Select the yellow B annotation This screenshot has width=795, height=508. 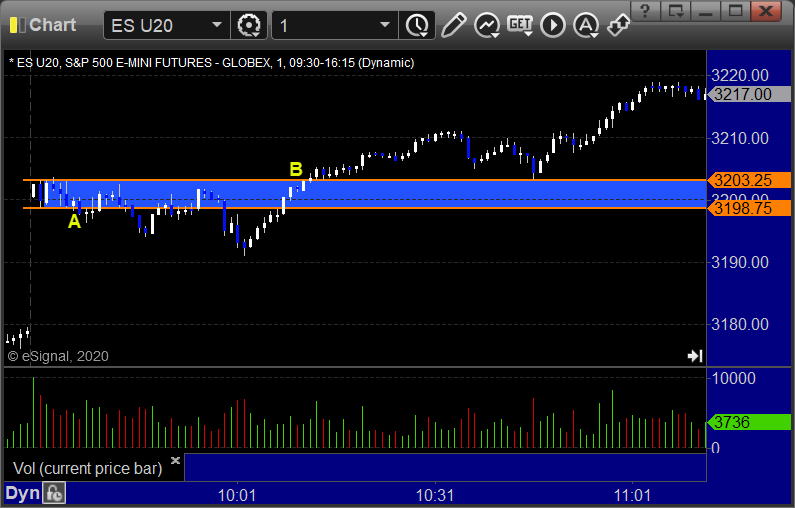tap(296, 169)
